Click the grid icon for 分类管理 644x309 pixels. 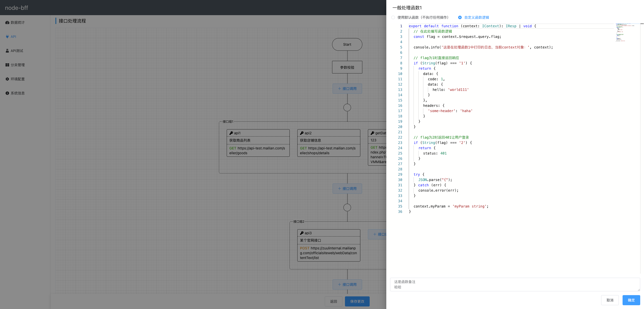pos(7,65)
